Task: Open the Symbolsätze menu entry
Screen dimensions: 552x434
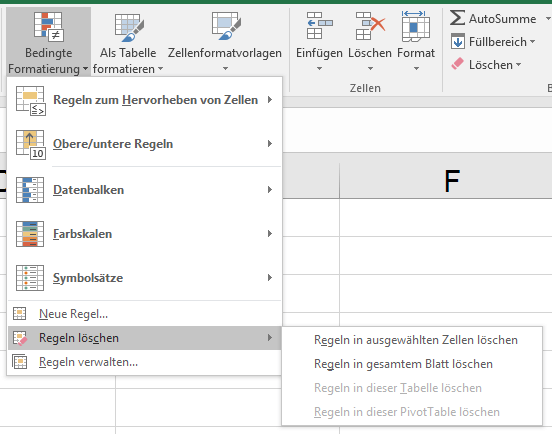Action: pyautogui.click(x=144, y=278)
